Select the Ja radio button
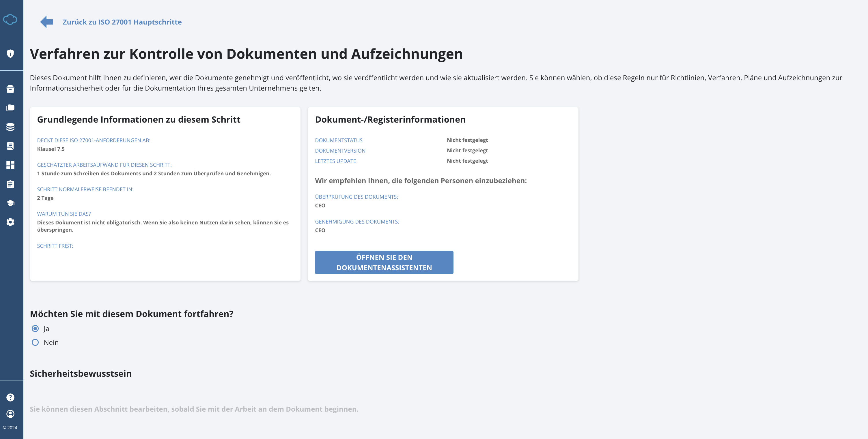 click(x=35, y=329)
